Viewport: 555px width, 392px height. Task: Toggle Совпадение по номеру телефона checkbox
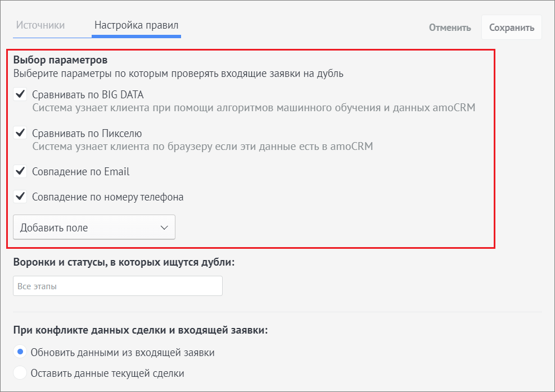click(x=20, y=196)
